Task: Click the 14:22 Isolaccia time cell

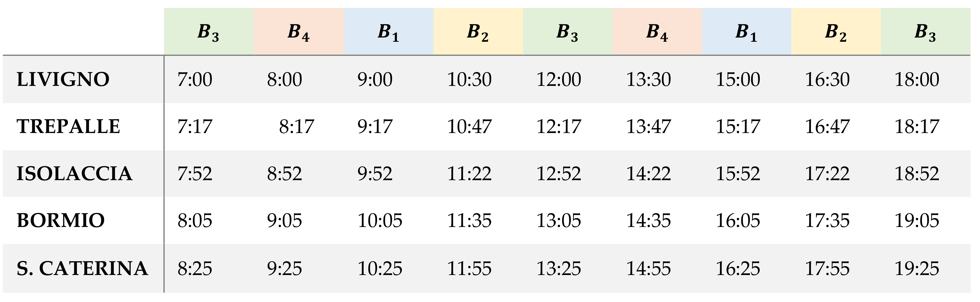Action: tap(648, 174)
